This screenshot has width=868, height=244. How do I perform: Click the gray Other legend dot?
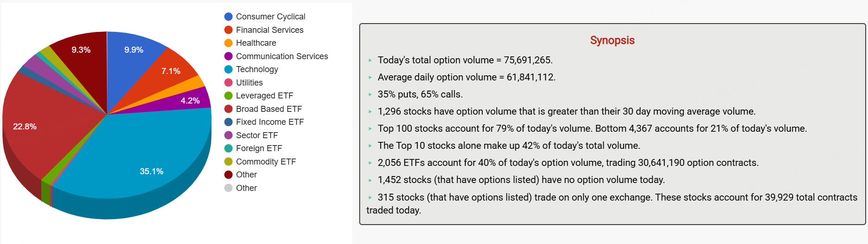coord(228,188)
